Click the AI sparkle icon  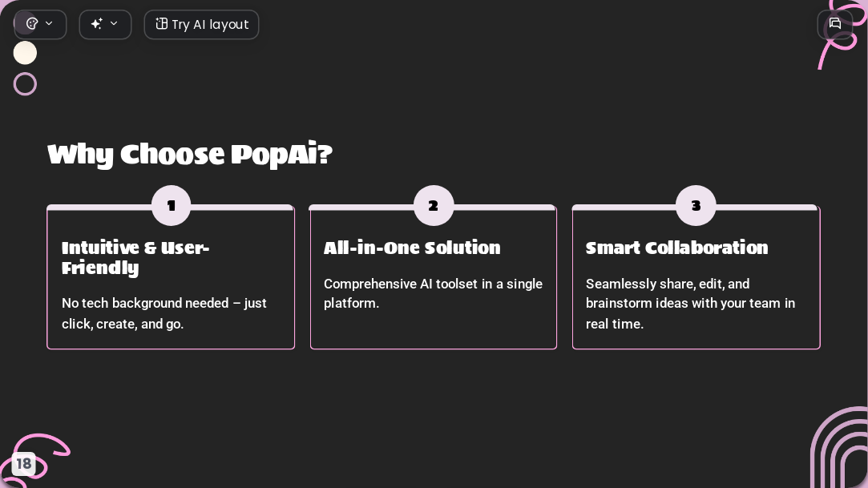[97, 24]
